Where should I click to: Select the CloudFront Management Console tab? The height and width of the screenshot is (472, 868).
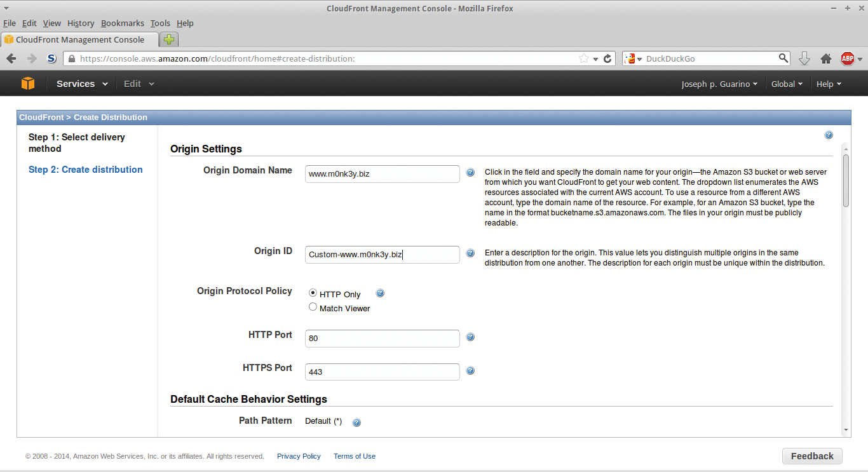(x=79, y=39)
